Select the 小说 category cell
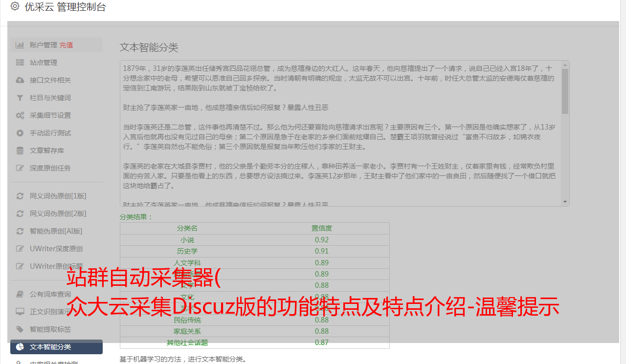 point(187,240)
